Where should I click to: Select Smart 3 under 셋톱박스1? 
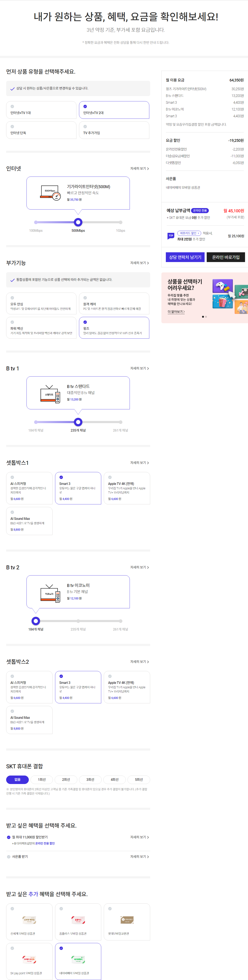[78, 488]
